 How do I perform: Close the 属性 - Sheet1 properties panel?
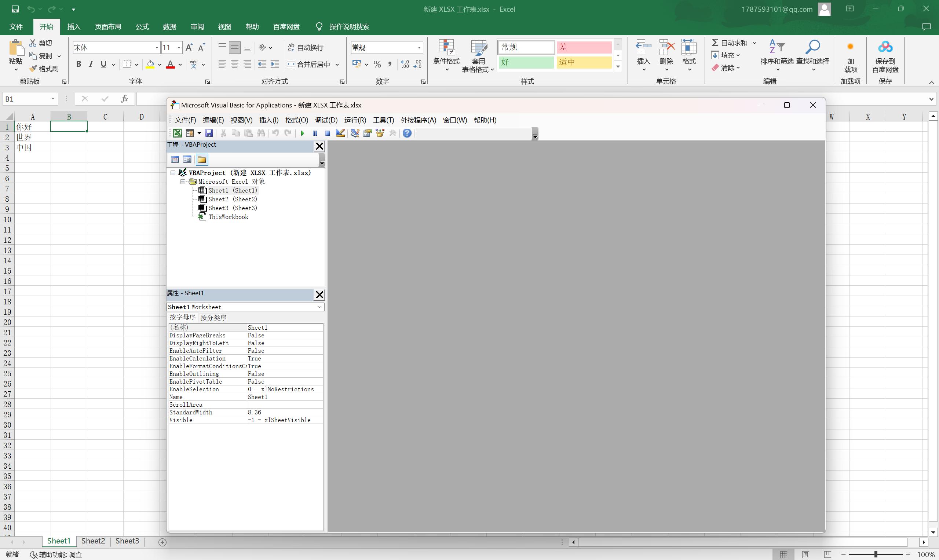(x=320, y=295)
